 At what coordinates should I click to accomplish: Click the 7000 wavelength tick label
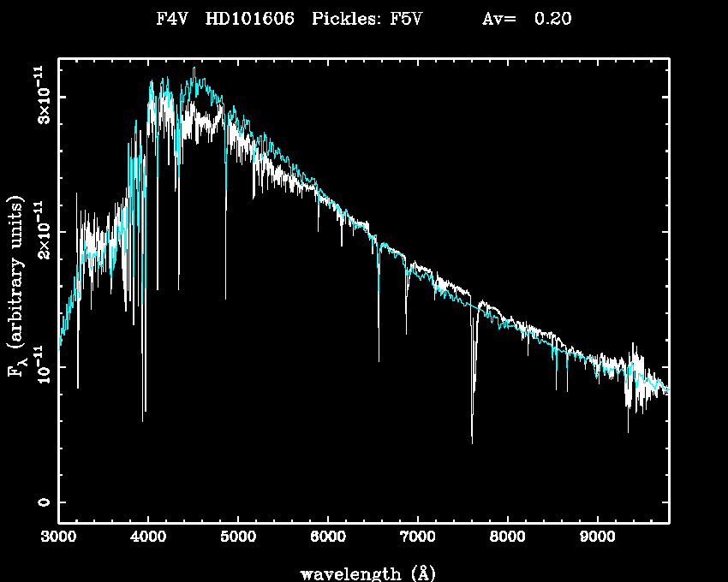[x=418, y=538]
